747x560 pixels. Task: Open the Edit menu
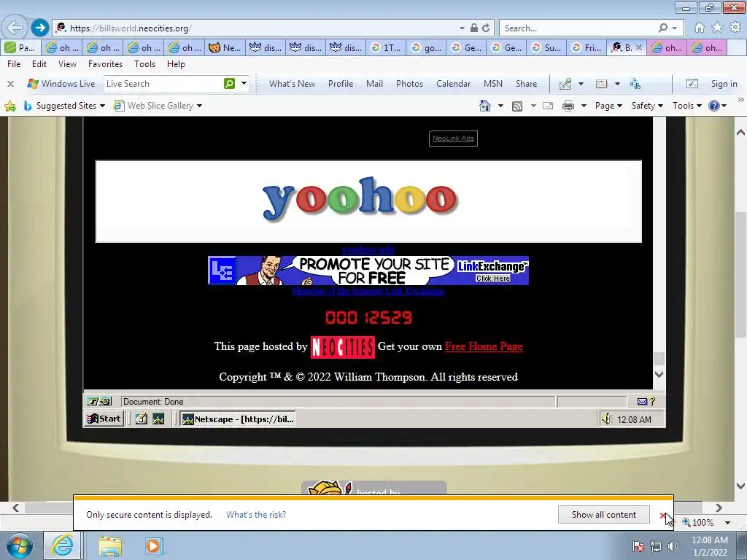[39, 64]
